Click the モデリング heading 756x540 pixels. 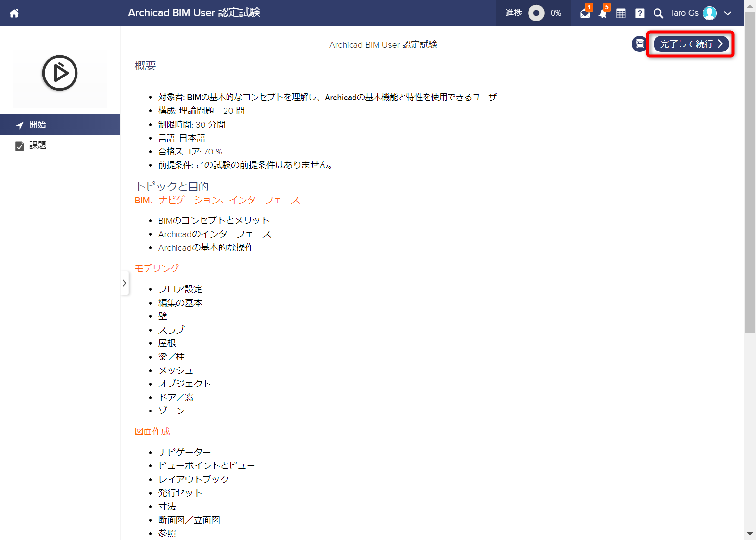click(x=157, y=268)
